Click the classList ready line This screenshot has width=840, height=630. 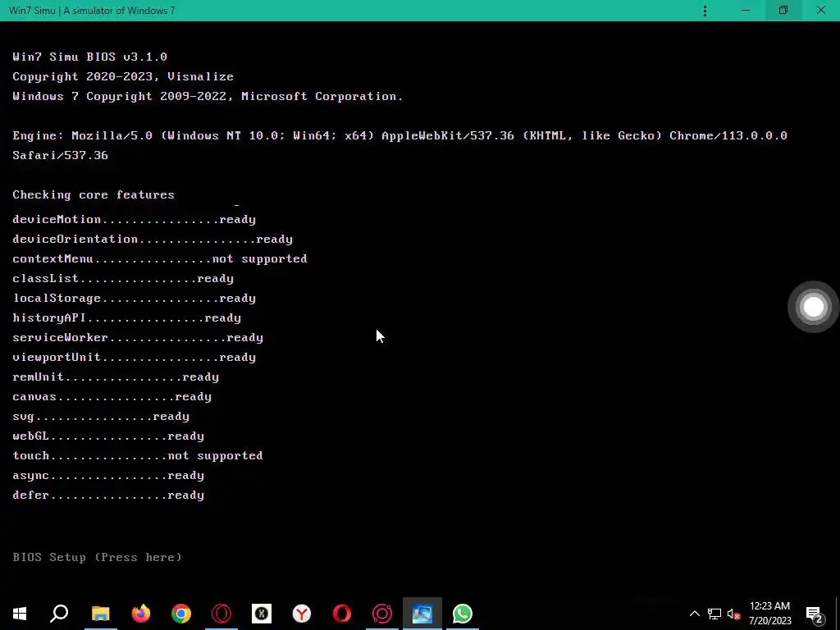(123, 279)
